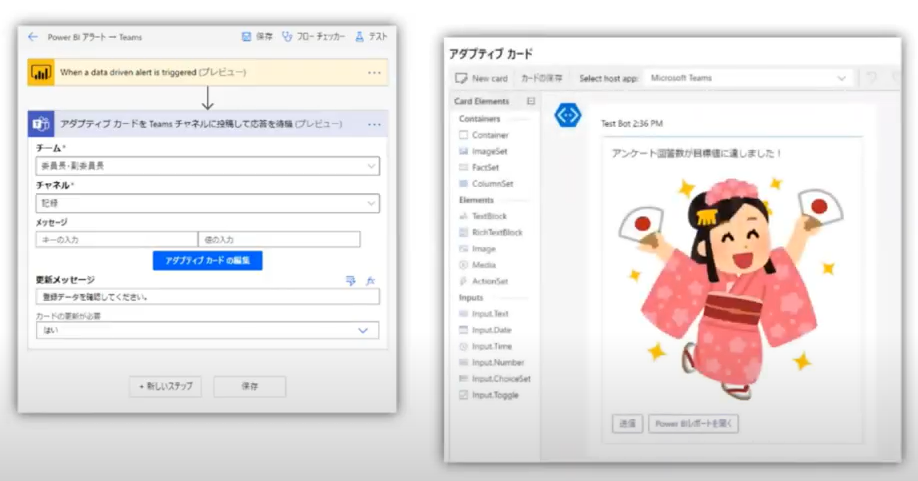
Task: Click the fx expression icon
Action: pos(370,281)
